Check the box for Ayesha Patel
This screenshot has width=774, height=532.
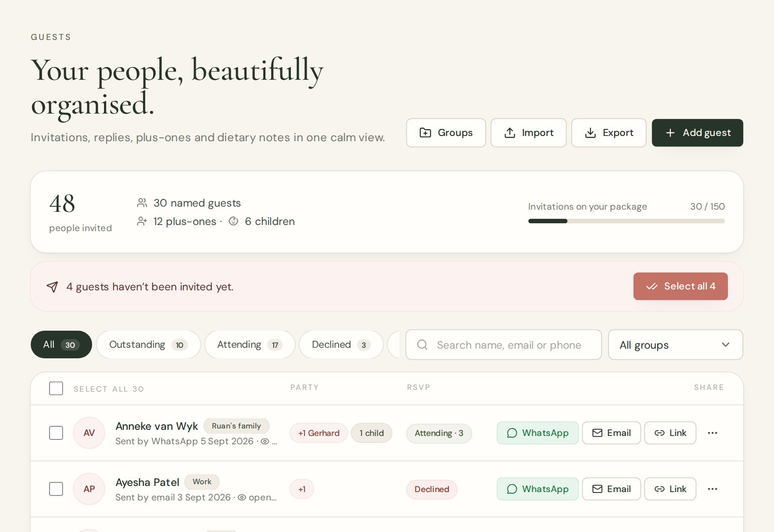click(56, 489)
